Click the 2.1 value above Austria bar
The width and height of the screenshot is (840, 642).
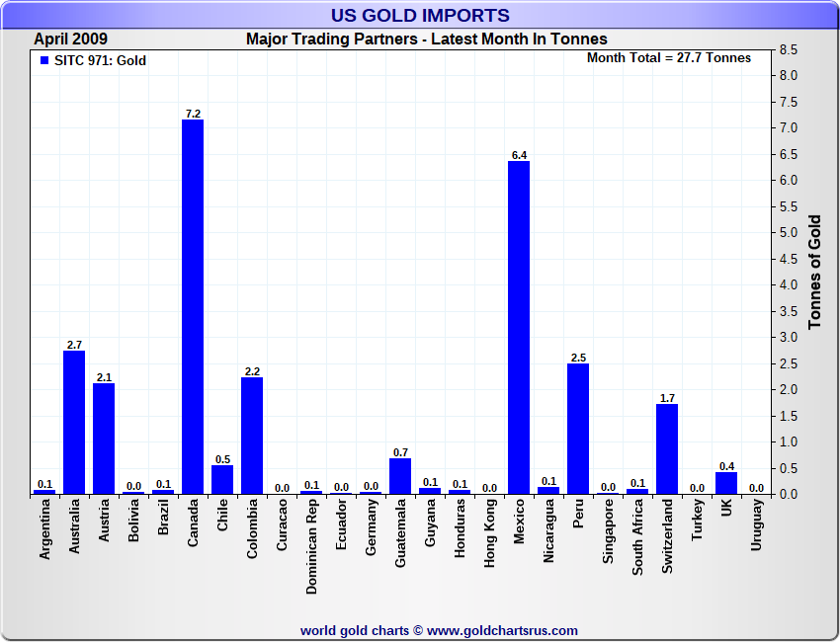point(104,377)
